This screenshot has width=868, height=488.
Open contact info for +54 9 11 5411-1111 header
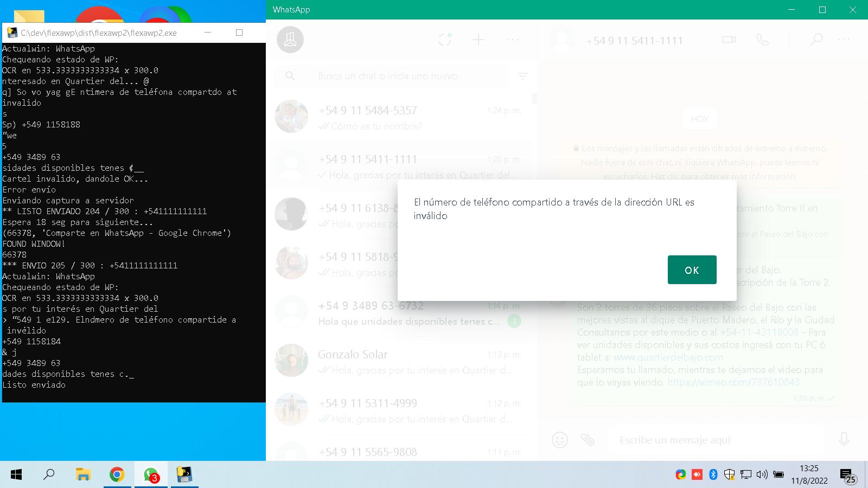pos(635,40)
